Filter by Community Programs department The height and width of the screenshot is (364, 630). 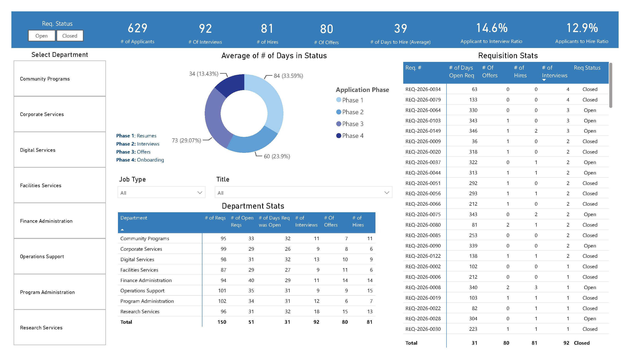(x=60, y=79)
